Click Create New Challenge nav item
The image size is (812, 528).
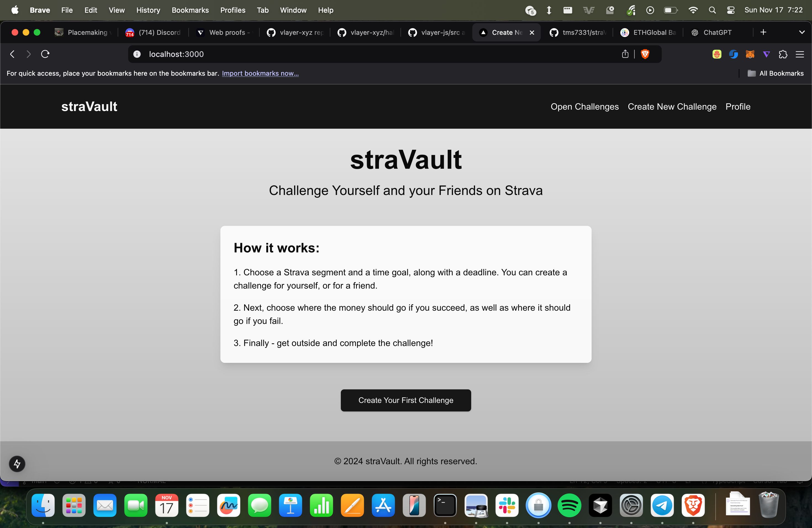pyautogui.click(x=672, y=107)
